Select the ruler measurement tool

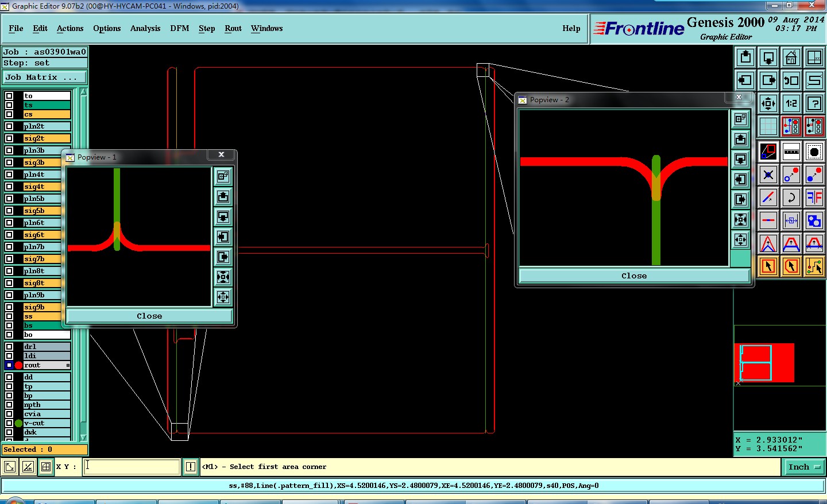[791, 152]
